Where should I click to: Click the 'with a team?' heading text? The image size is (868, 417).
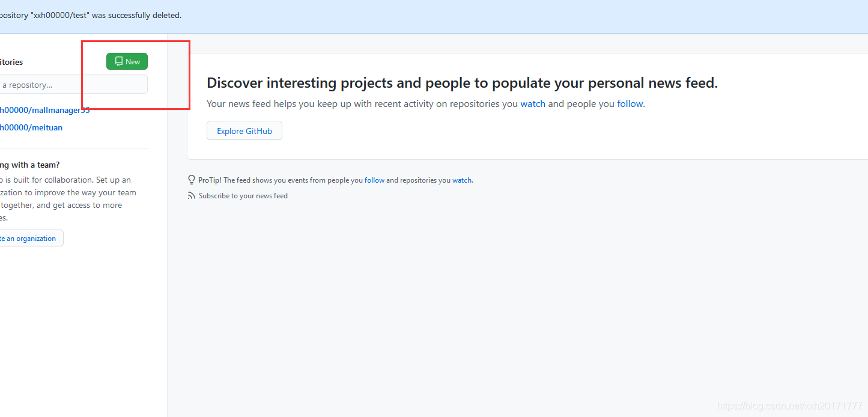click(30, 165)
